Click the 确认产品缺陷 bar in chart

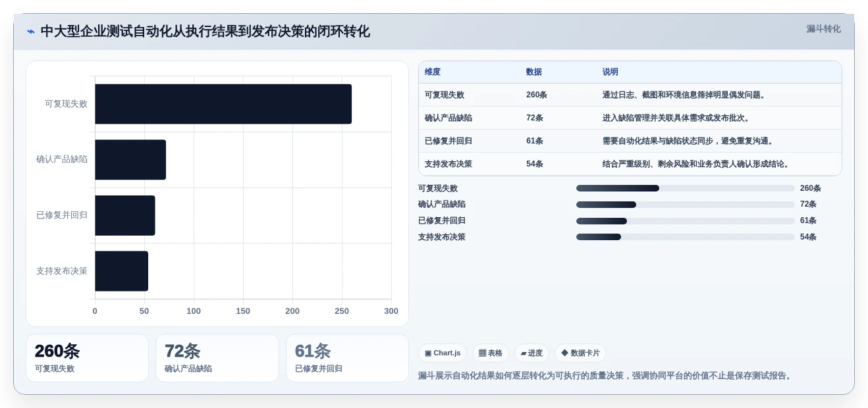(130, 159)
